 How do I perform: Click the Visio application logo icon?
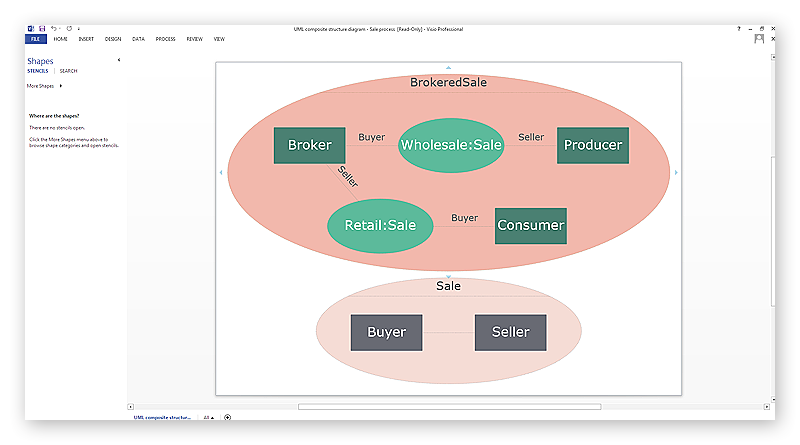[x=31, y=29]
